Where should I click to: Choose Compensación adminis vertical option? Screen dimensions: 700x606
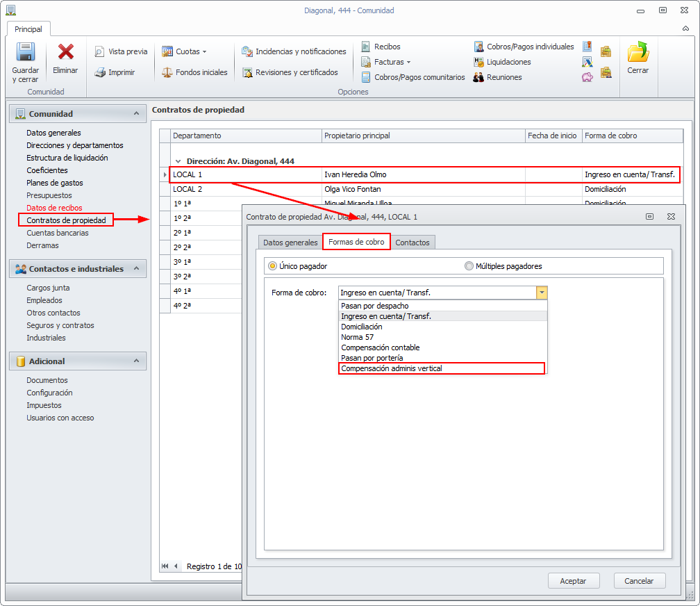tap(442, 368)
